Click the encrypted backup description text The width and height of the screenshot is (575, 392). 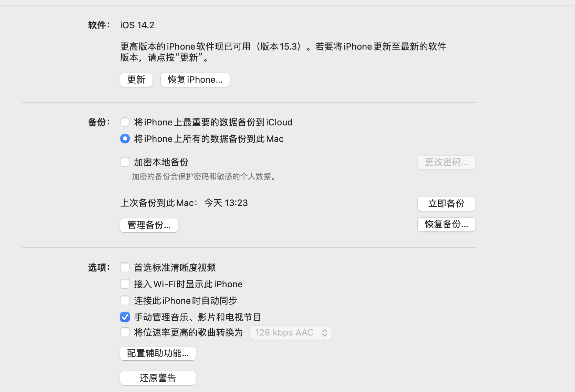(203, 177)
